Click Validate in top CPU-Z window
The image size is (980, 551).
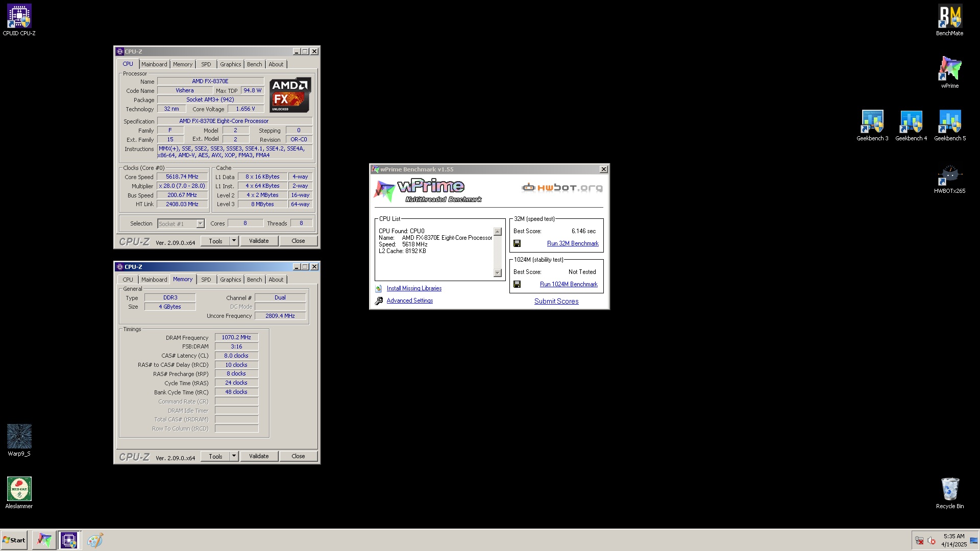(259, 241)
